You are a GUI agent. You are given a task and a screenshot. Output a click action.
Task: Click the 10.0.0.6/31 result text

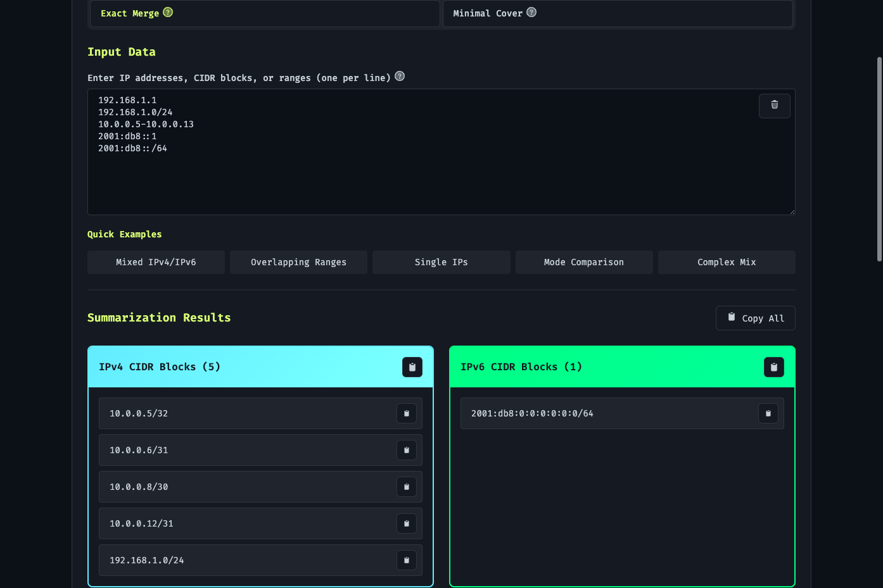tap(139, 450)
